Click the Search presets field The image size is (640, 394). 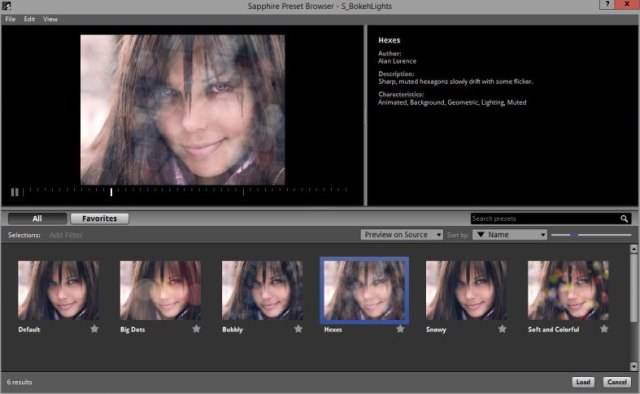tap(545, 219)
